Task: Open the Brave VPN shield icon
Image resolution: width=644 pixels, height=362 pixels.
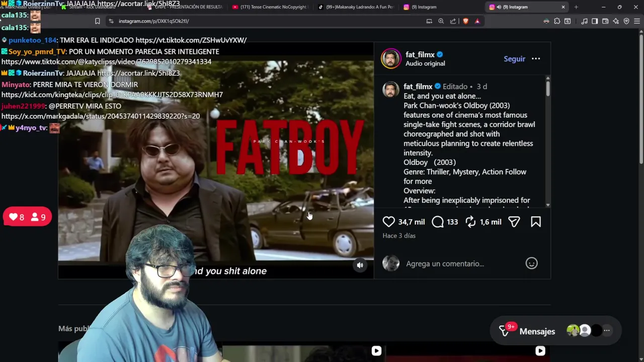Action: tap(626, 21)
